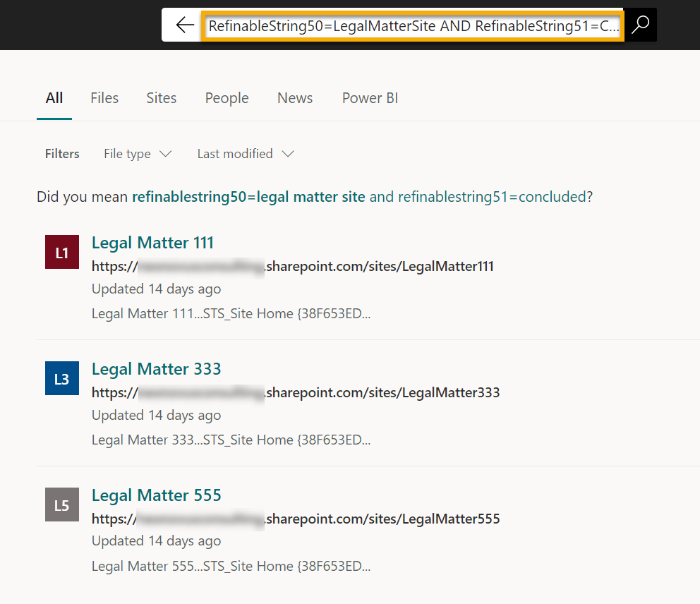Focus the RefinableString50 search query field
Viewport: 700px width, 604px height.
pyautogui.click(x=413, y=26)
